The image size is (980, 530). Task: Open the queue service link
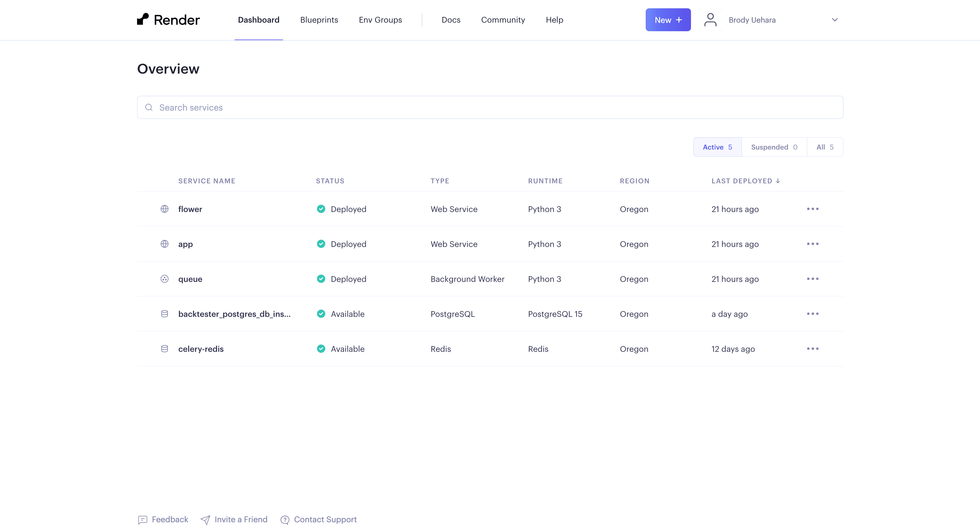coord(190,279)
